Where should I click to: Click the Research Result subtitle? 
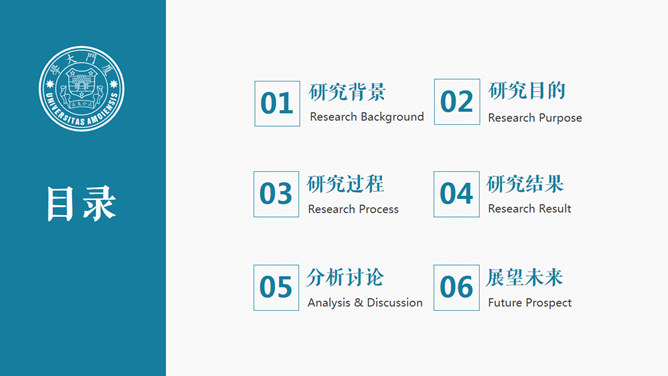coord(530,209)
